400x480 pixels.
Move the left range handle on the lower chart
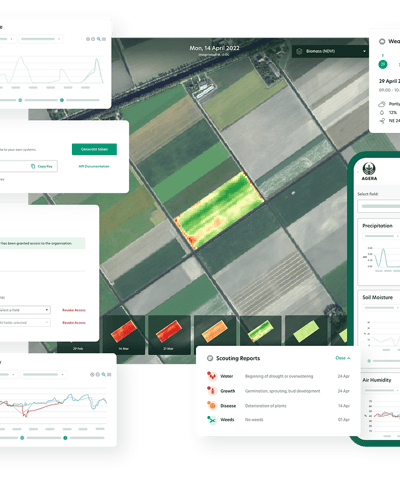(22, 438)
